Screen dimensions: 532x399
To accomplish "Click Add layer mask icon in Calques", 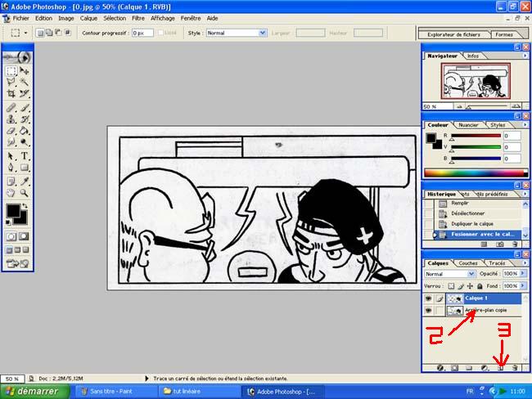I will coord(454,368).
